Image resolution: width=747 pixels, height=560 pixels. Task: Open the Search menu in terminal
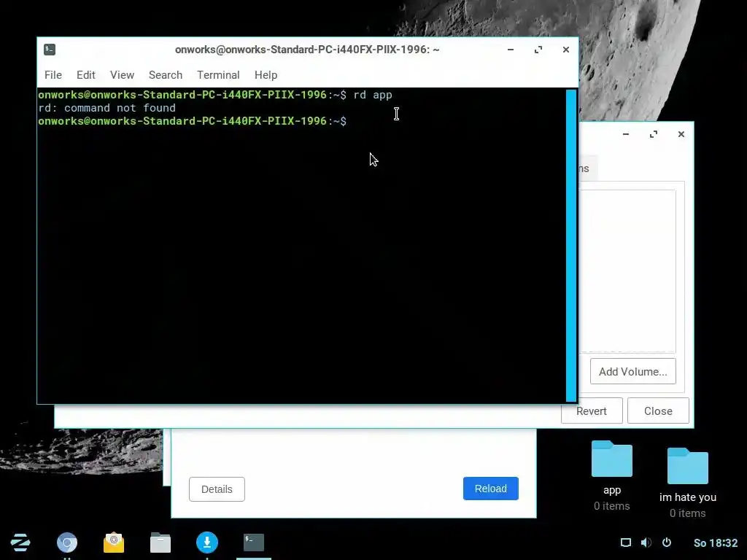pyautogui.click(x=166, y=75)
